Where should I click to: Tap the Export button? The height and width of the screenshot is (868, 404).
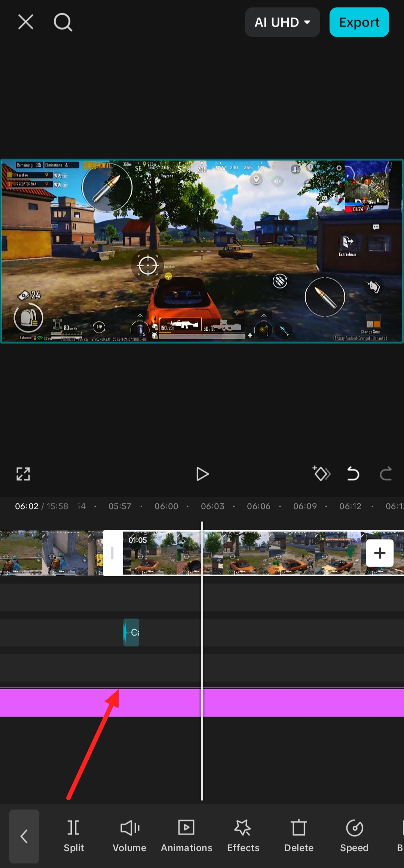359,22
